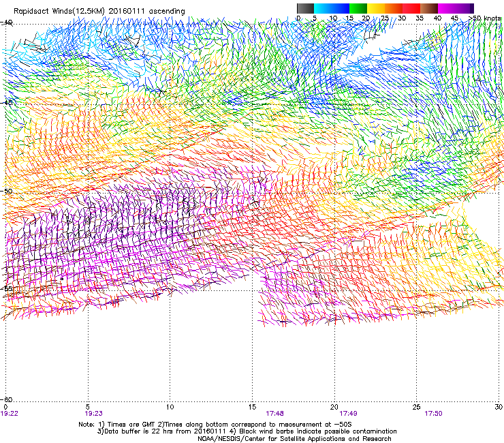This screenshot has height=443, width=504.
Task: Click the longitude axis label '10'
Action: [x=170, y=407]
